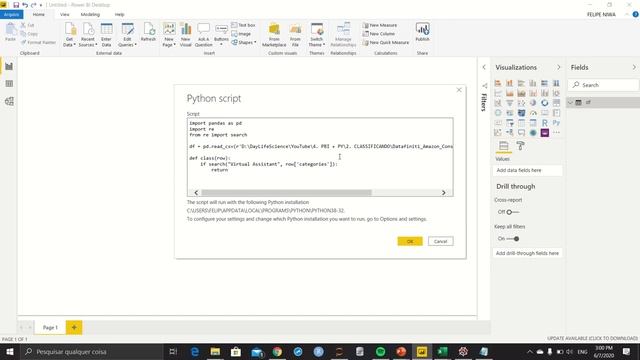Switch to the Fields well tab icon
Image resolution: width=640 pixels, height=360 pixels.
click(x=504, y=146)
